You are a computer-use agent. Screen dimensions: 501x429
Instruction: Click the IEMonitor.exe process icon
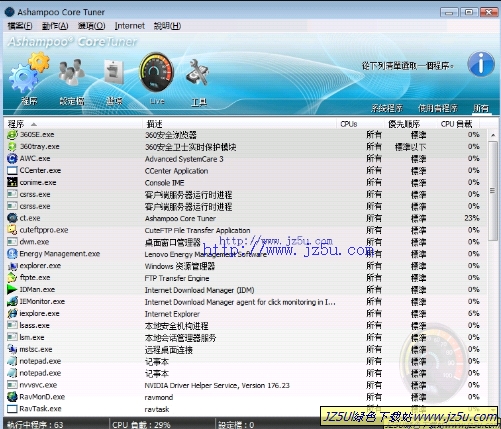coord(12,302)
